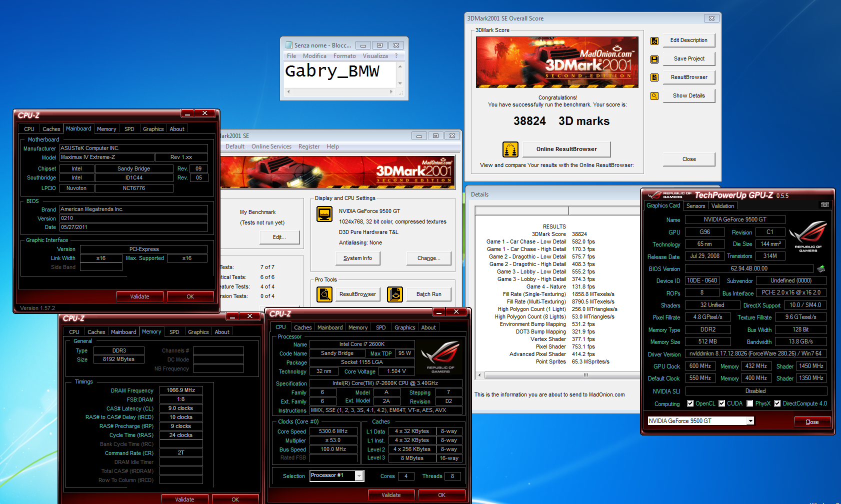Click the Validate button in CPU-Z Memory window

click(184, 499)
